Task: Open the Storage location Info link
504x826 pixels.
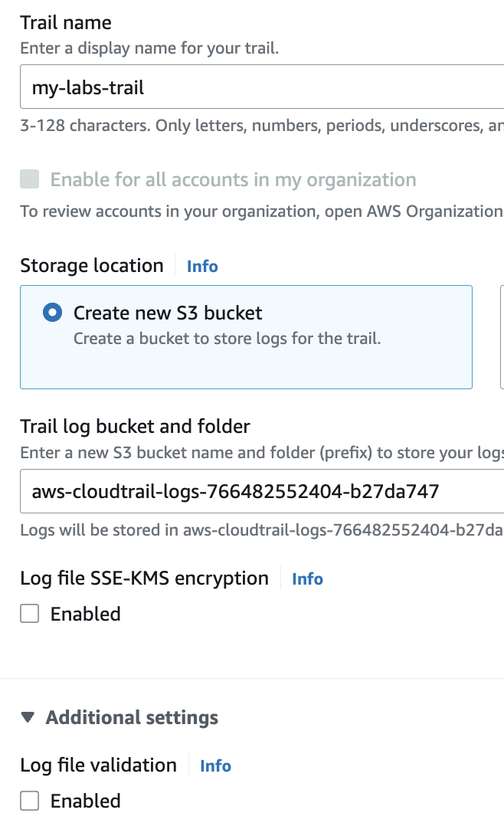Action: pyautogui.click(x=202, y=267)
